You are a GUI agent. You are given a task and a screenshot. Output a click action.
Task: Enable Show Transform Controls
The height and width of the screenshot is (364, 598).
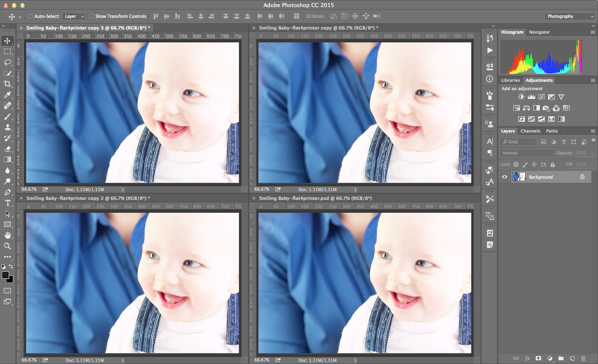coord(91,16)
